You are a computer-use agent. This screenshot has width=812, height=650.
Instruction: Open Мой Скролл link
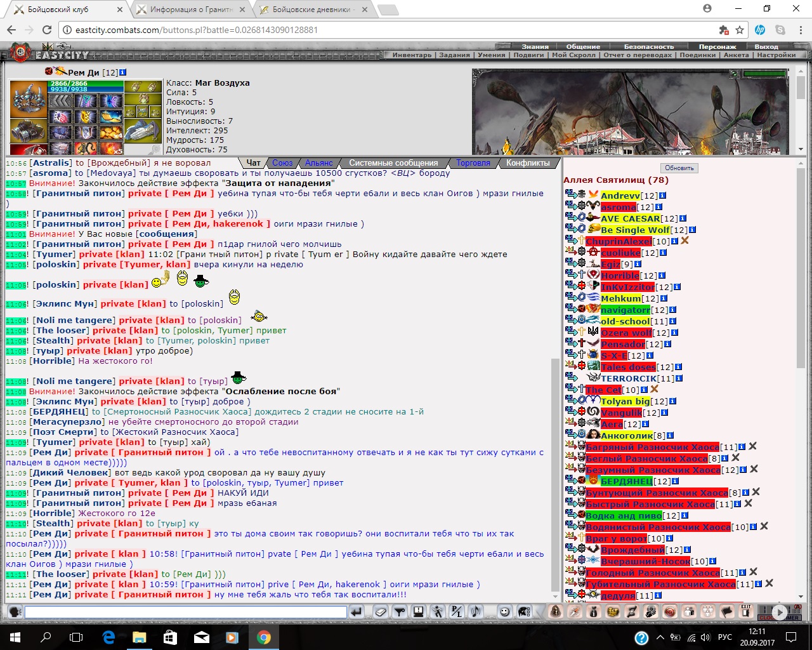pyautogui.click(x=573, y=55)
